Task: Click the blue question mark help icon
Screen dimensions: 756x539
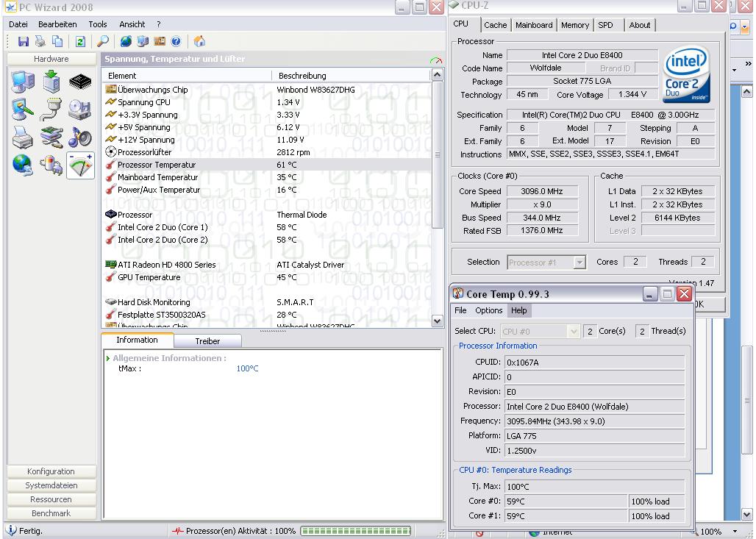Action: click(x=176, y=41)
